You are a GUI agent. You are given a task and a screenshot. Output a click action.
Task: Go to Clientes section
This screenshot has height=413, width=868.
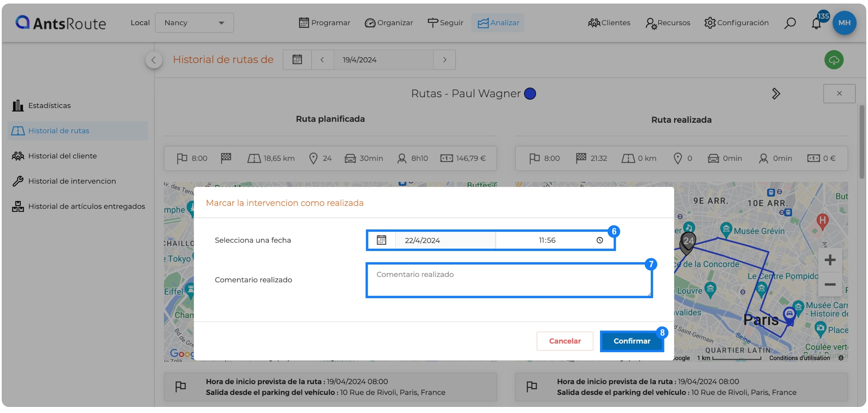click(x=609, y=23)
